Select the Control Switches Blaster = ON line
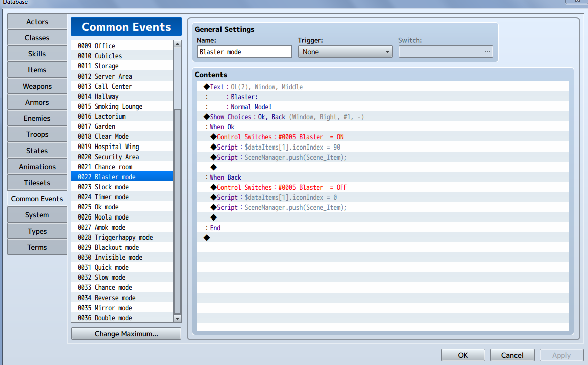This screenshot has width=588, height=365. coord(383,137)
